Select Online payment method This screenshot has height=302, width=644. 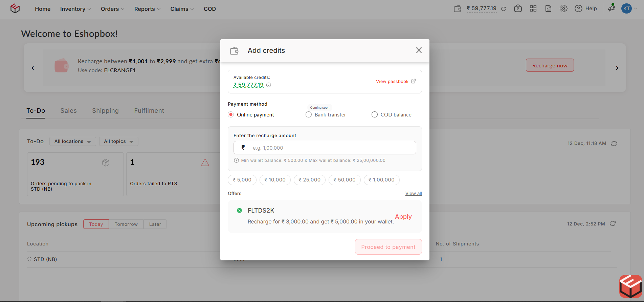tap(231, 115)
